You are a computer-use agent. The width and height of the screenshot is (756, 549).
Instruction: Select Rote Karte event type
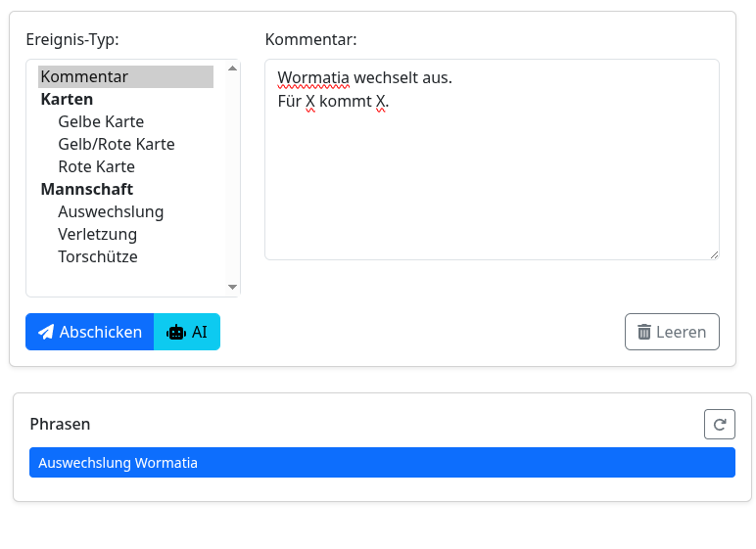[x=97, y=166]
